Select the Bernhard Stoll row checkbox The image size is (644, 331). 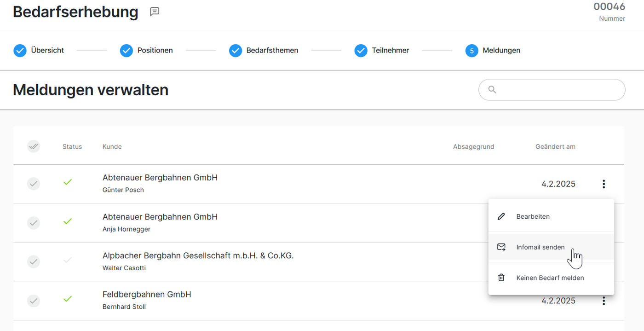click(34, 301)
